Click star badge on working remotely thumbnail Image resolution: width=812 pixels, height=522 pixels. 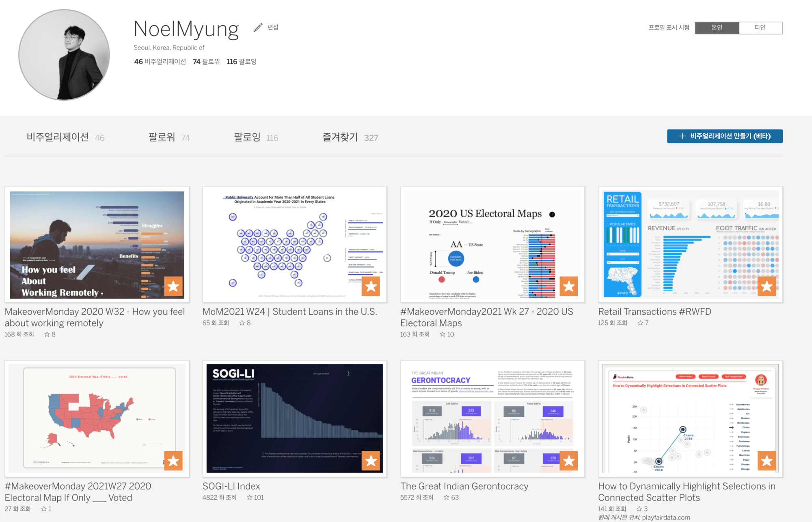coord(173,286)
